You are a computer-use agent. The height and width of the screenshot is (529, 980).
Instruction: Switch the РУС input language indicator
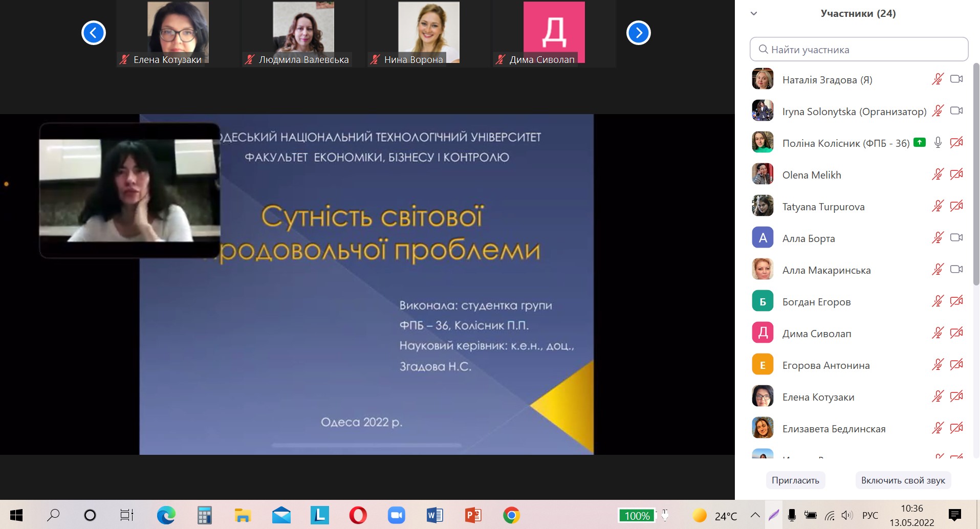coord(869,515)
